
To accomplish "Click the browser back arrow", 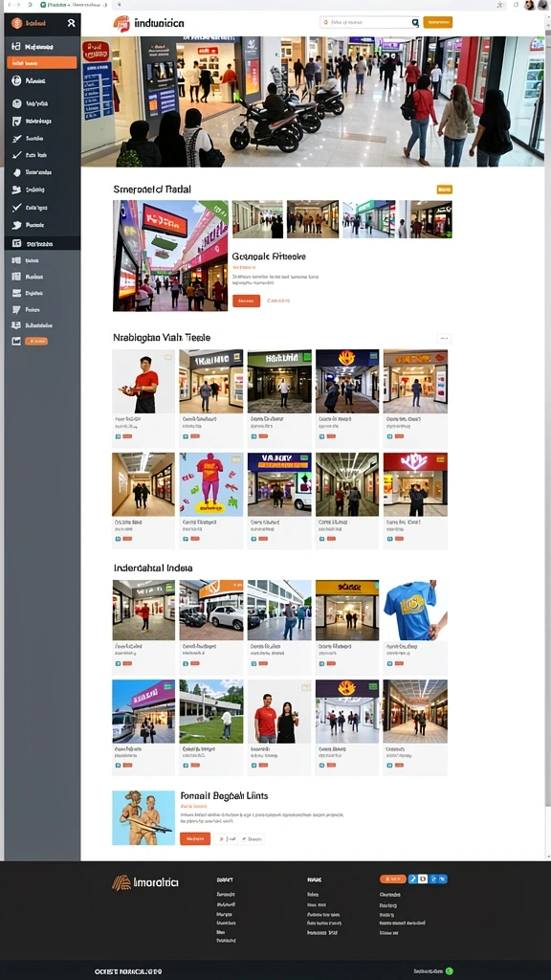I will [9, 5].
